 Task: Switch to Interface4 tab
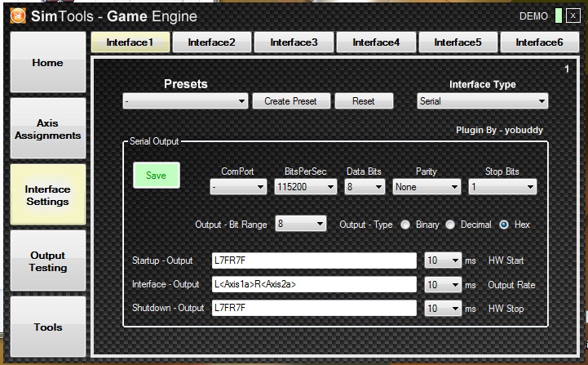click(376, 42)
